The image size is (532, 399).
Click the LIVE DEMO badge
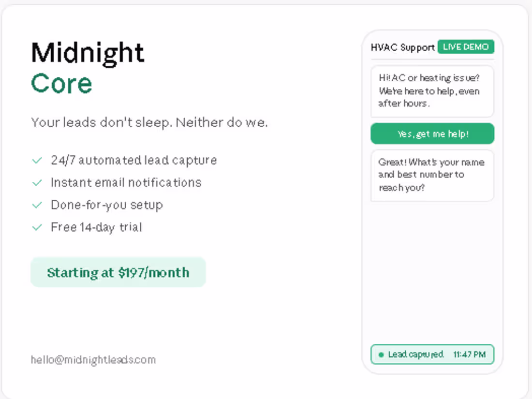tap(465, 47)
